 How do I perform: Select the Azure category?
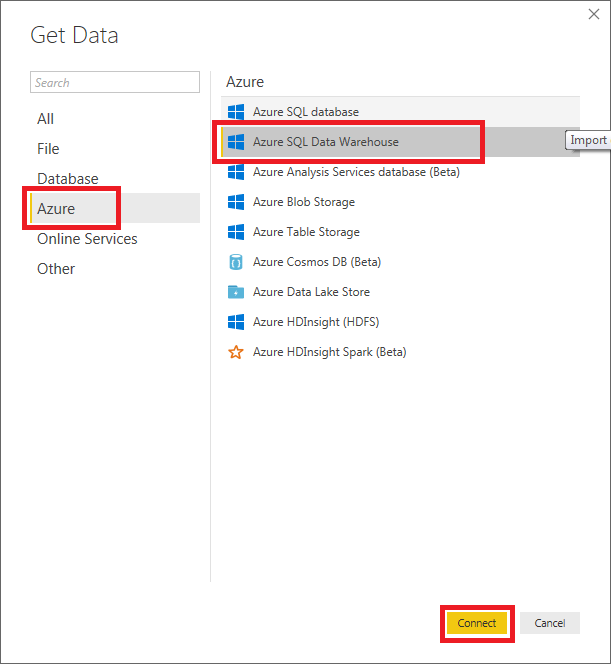pyautogui.click(x=115, y=208)
